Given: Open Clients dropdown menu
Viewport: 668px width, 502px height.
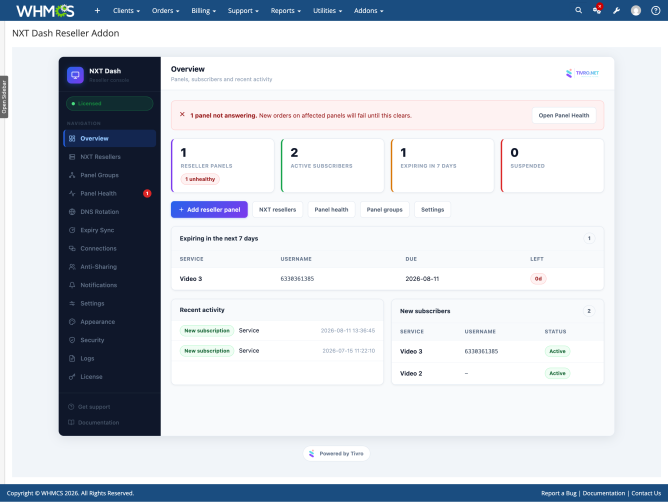Looking at the screenshot, I should click(x=126, y=11).
